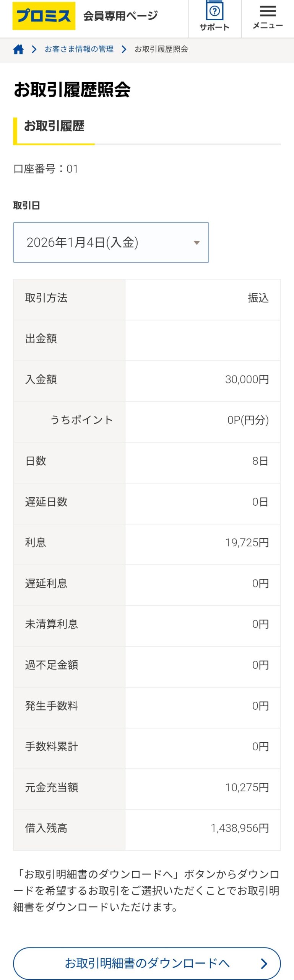Screen dimensions: 294x980
Task: Go to home via house icon
Action: pos(18,49)
